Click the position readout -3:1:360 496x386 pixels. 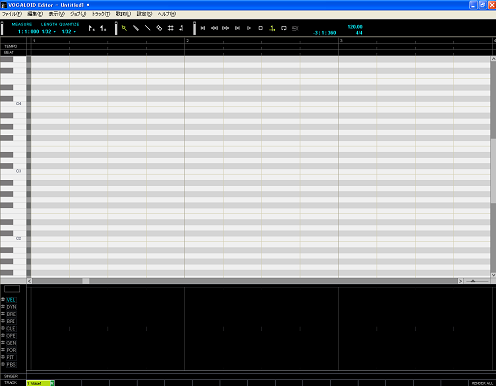pyautogui.click(x=324, y=33)
